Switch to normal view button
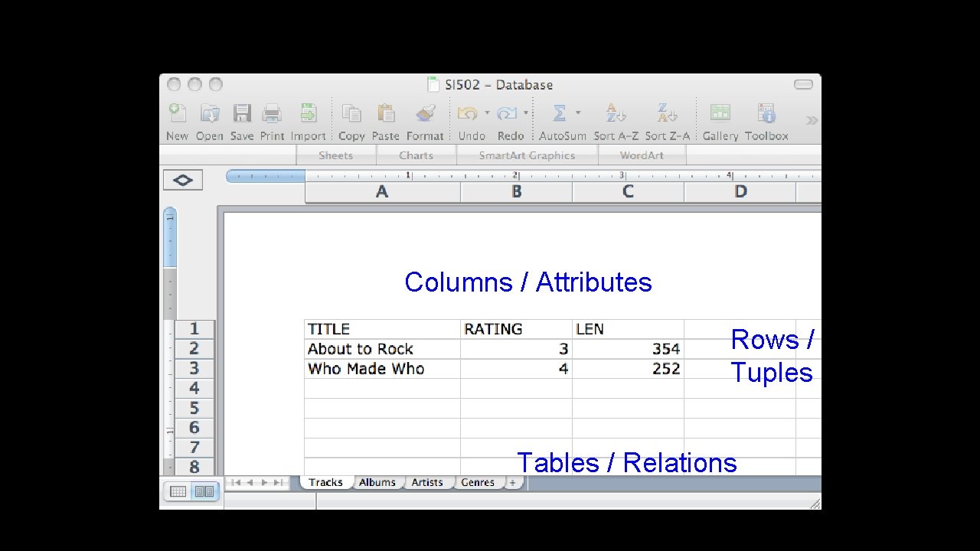 pyautogui.click(x=178, y=492)
